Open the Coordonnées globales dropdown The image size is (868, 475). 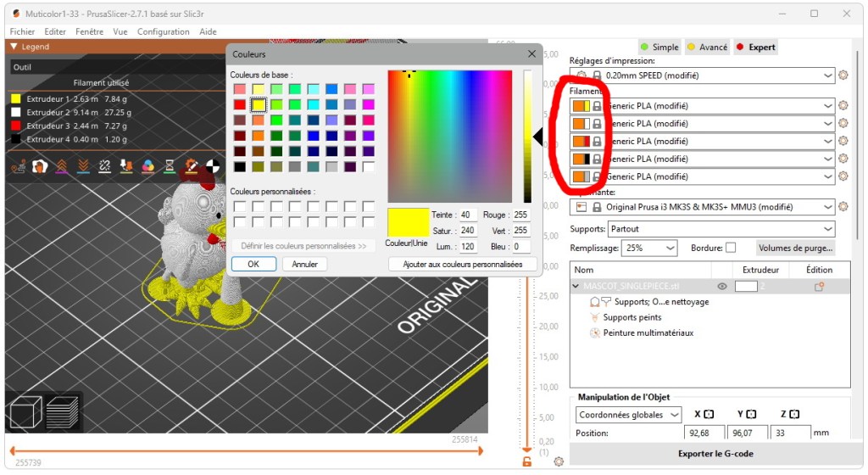point(629,415)
